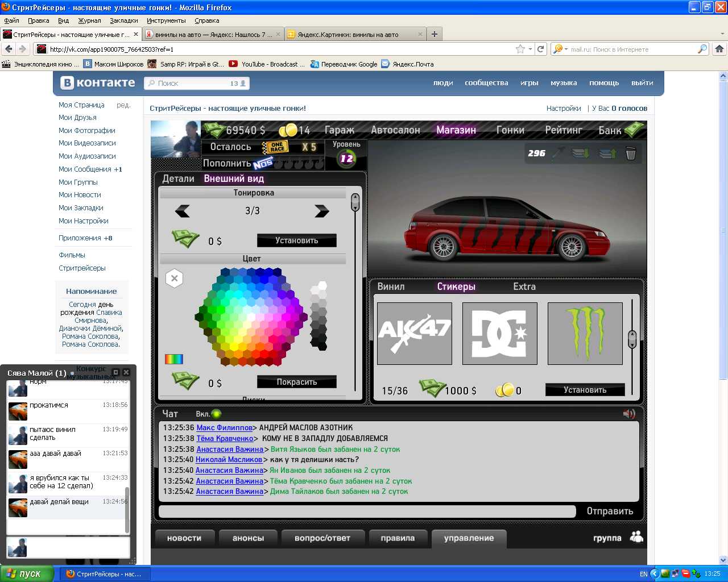Click the EN language indicator in tray

pyautogui.click(x=643, y=574)
